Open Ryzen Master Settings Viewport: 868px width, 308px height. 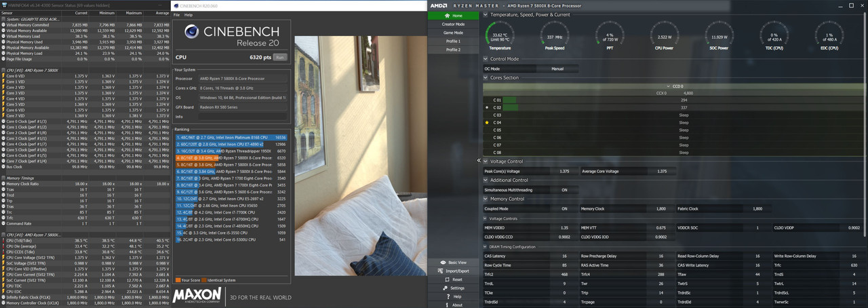[453, 288]
